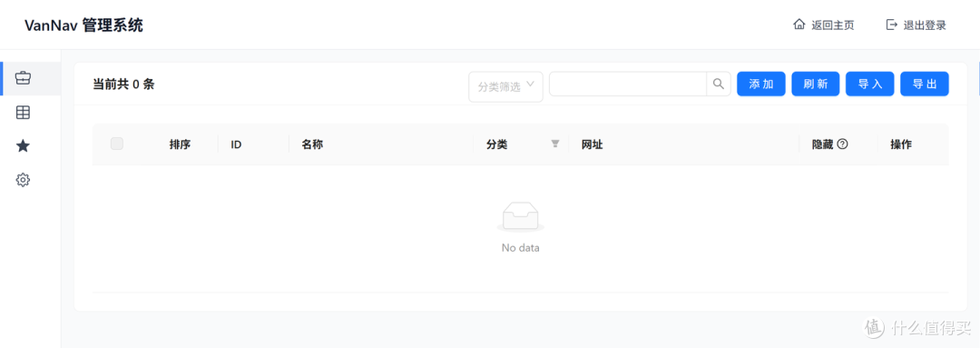Open the gear settings sidebar icon

click(x=23, y=180)
